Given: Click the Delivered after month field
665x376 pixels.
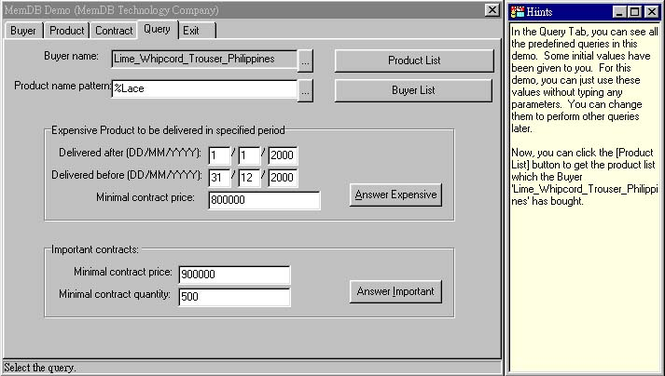Looking at the screenshot, I should (x=249, y=156).
